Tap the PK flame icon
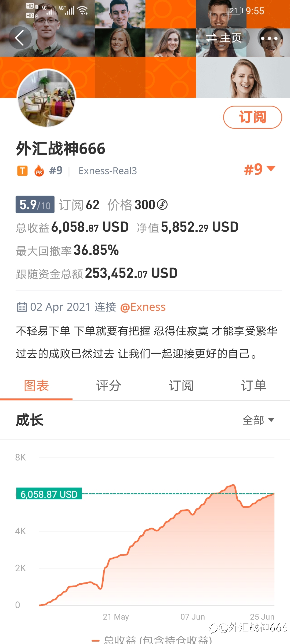This screenshot has height=644, width=290. [x=39, y=170]
